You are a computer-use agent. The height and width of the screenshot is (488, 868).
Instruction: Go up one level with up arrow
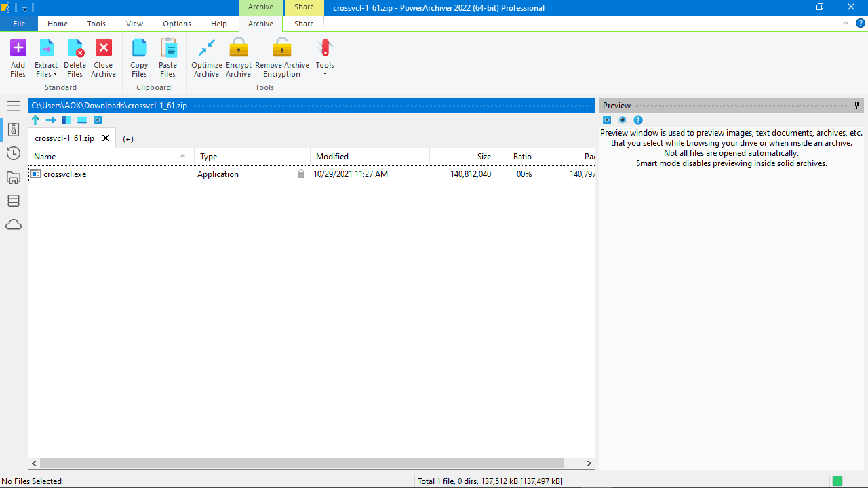(x=35, y=120)
